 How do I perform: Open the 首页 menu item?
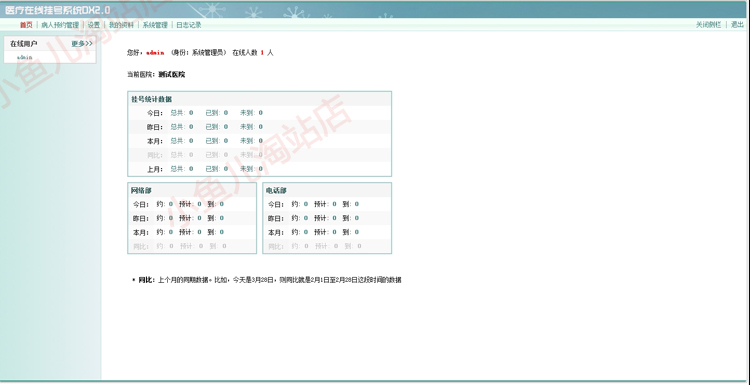tap(26, 25)
